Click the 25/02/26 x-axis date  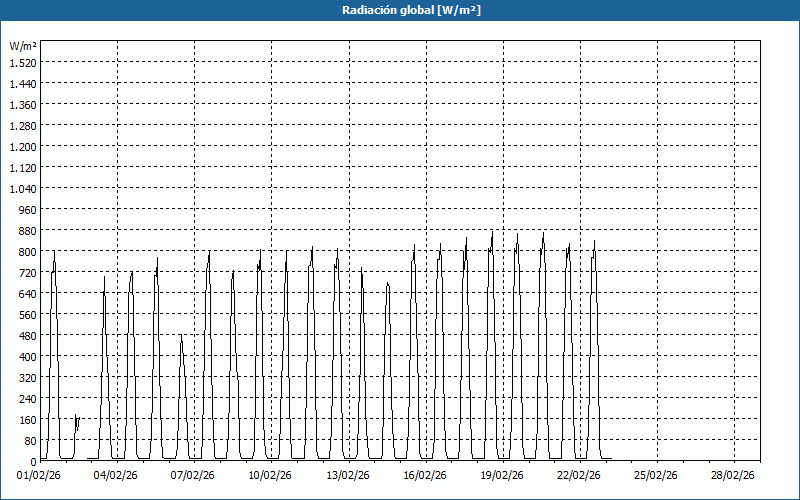pos(657,476)
